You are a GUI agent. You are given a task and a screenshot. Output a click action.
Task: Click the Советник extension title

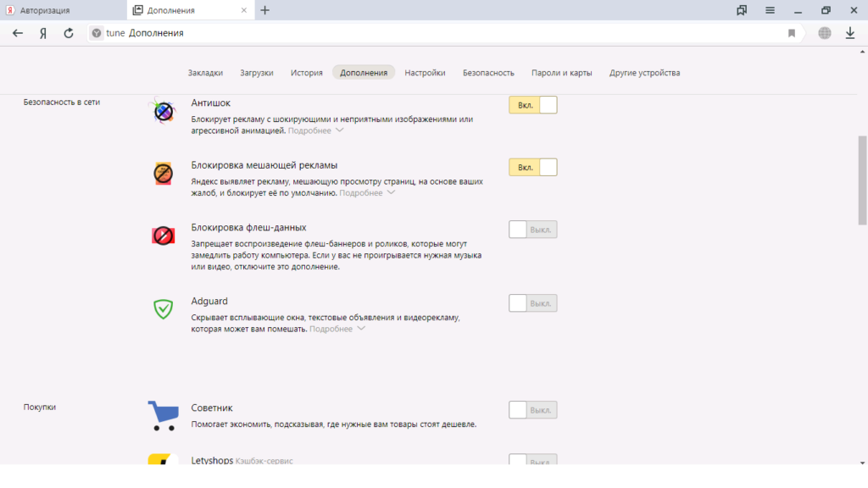pos(211,408)
